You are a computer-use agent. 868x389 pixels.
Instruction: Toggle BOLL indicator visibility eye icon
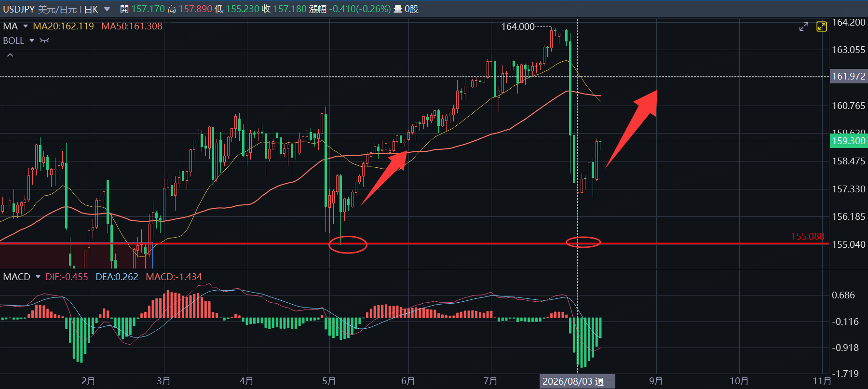tap(44, 40)
